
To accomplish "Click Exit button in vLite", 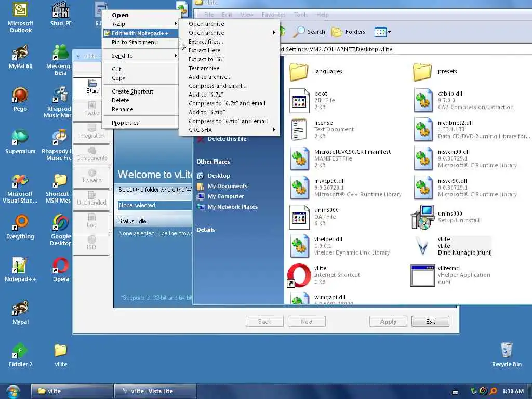I will (x=430, y=321).
